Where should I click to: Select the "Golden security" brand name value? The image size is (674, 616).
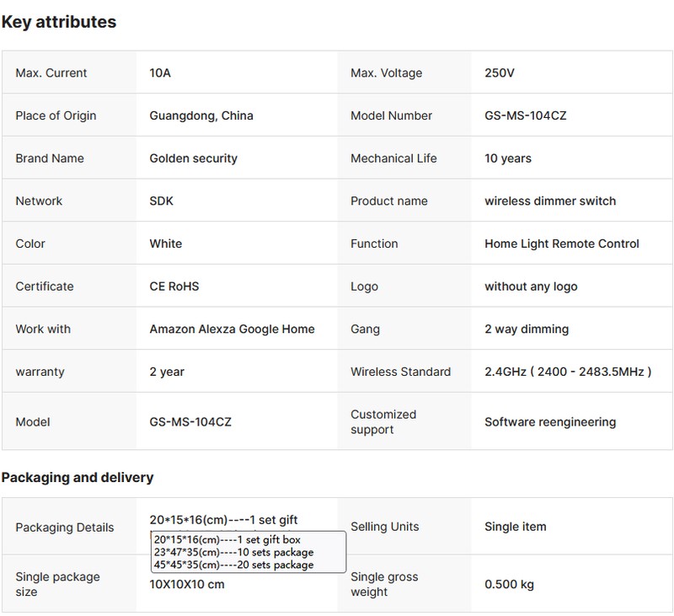(193, 158)
